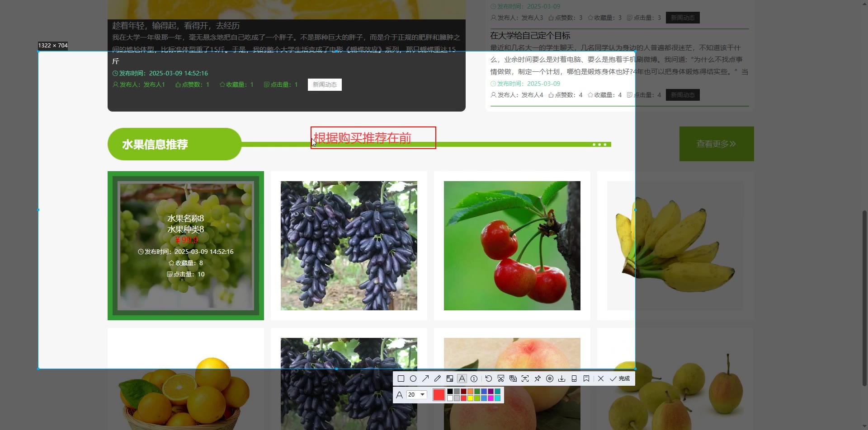Open the font size 20 dropdown
The image size is (868, 430).
pos(416,395)
